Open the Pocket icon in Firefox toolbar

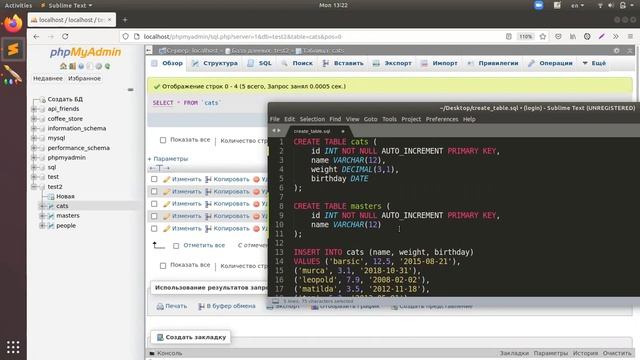(558, 36)
